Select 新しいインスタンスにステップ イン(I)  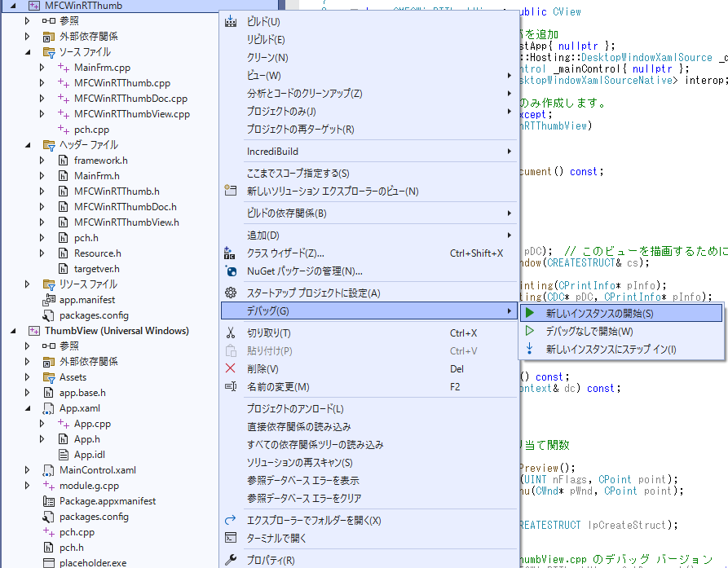pos(621,349)
